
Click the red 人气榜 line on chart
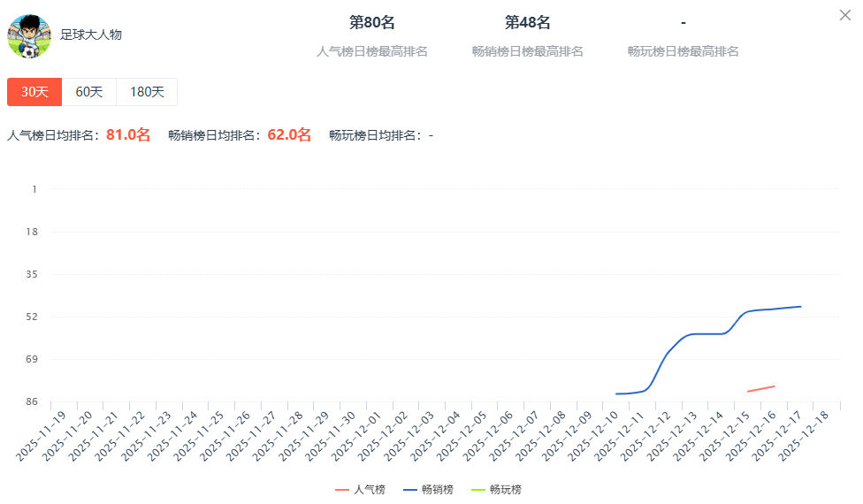[761, 388]
